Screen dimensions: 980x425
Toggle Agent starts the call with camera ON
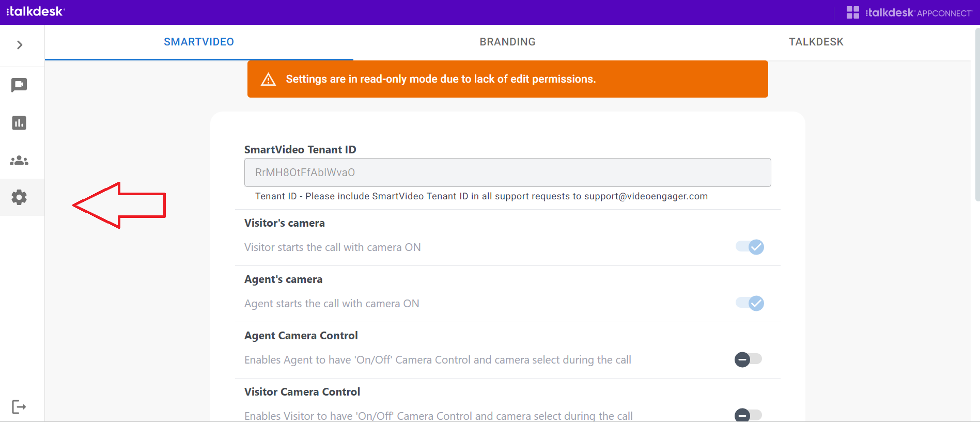tap(750, 303)
